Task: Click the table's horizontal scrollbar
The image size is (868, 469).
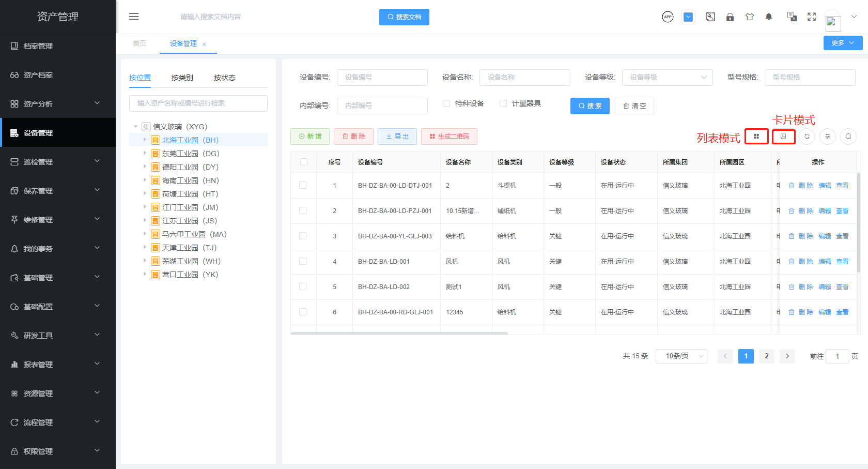Action: [399, 333]
